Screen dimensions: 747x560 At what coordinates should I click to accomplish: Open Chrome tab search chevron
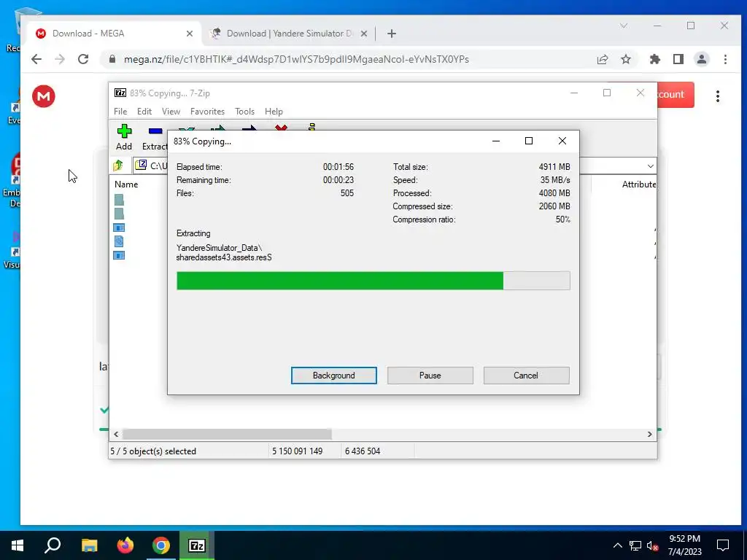point(624,26)
